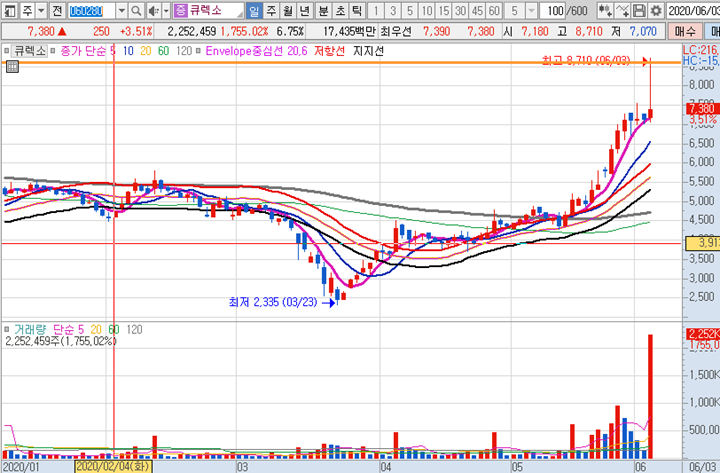Click the 최고 8,710 (06/03) high label
The width and height of the screenshot is (720, 473).
tap(586, 60)
